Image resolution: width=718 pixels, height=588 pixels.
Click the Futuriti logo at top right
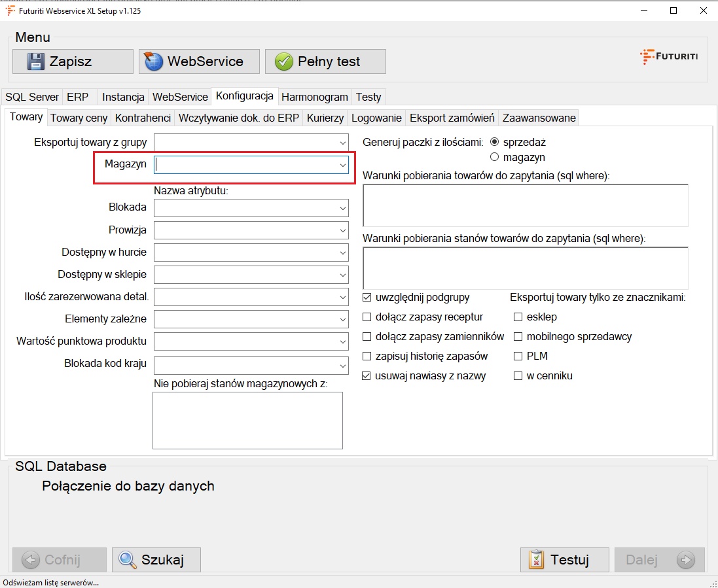(x=668, y=56)
